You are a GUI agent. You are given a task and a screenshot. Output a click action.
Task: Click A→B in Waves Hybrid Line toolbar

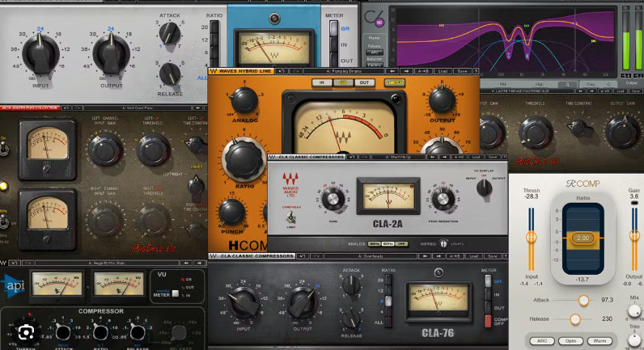(423, 71)
